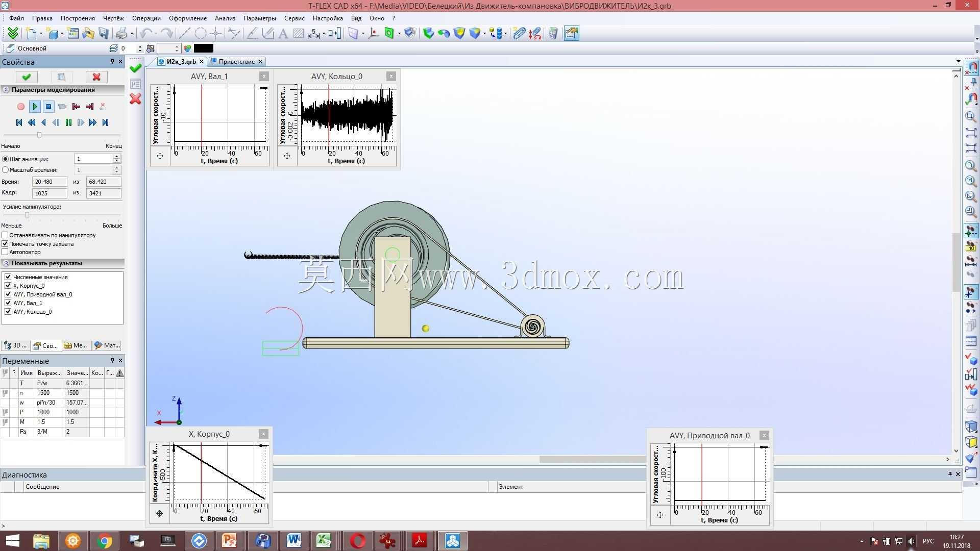Screen dimensions: 980x551
Task: Click the Кадр current frame field
Action: coord(50,193)
